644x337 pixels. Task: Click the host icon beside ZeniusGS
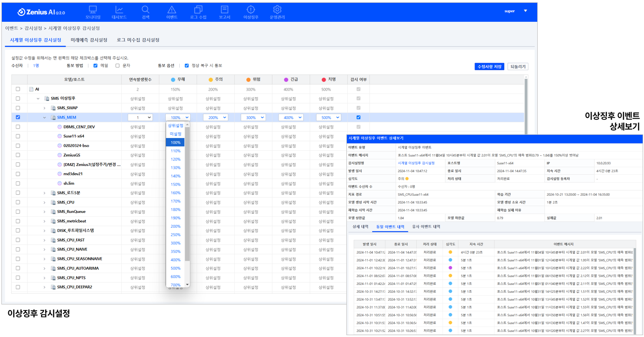[59, 155]
